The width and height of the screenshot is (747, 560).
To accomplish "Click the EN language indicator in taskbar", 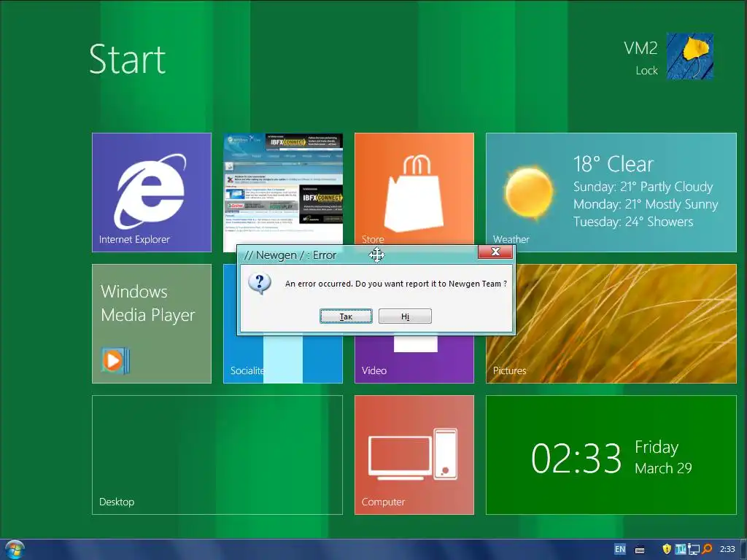I will coord(620,549).
